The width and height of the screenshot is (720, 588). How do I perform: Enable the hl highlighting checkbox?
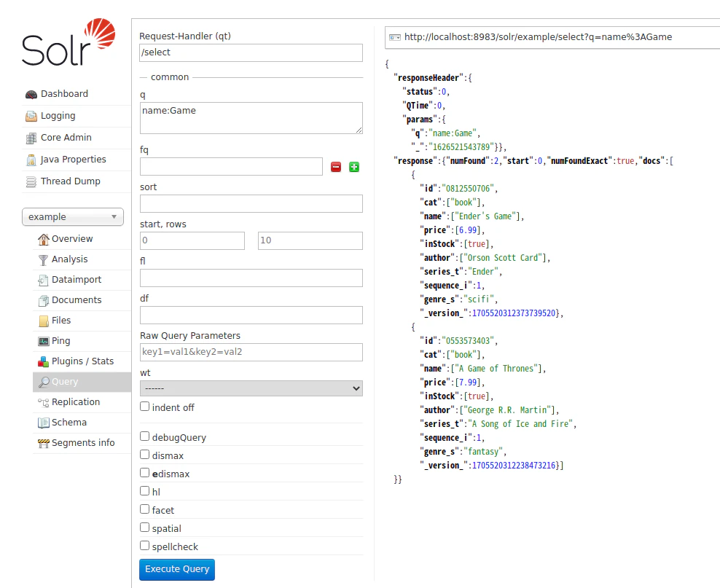coord(144,491)
